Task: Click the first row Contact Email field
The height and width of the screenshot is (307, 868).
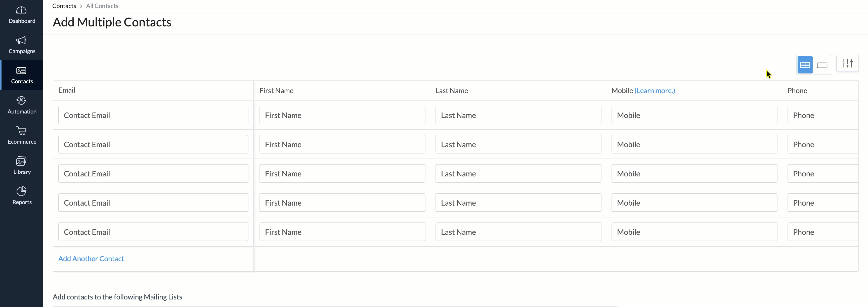Action: [x=153, y=116]
